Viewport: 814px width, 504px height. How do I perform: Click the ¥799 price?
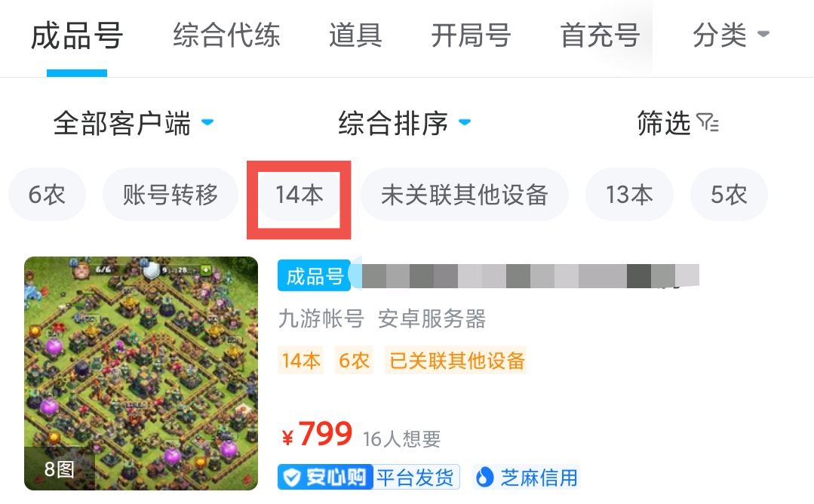317,434
